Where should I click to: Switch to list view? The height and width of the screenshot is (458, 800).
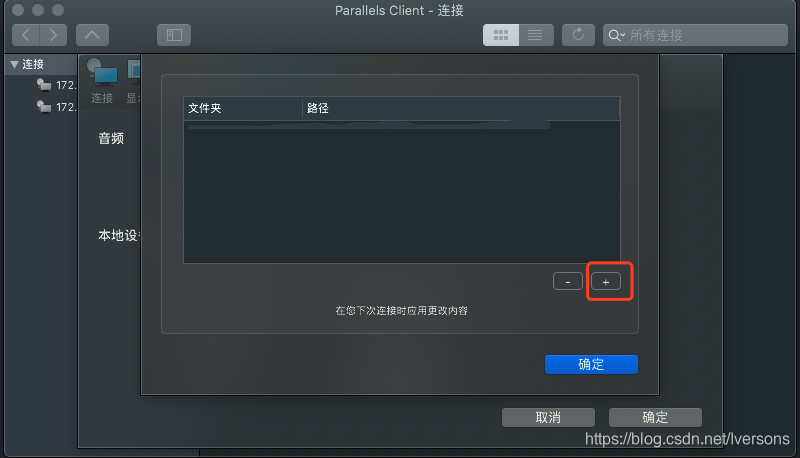pos(536,35)
